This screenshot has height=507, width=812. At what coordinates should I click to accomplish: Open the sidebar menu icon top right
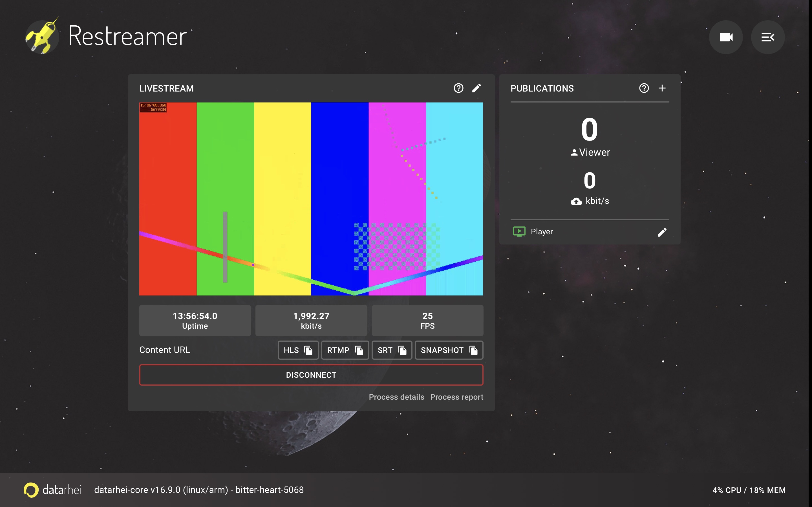(x=768, y=37)
